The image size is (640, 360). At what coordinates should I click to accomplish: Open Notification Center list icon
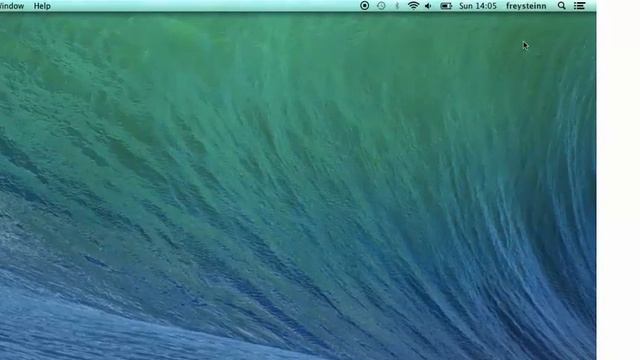click(580, 6)
